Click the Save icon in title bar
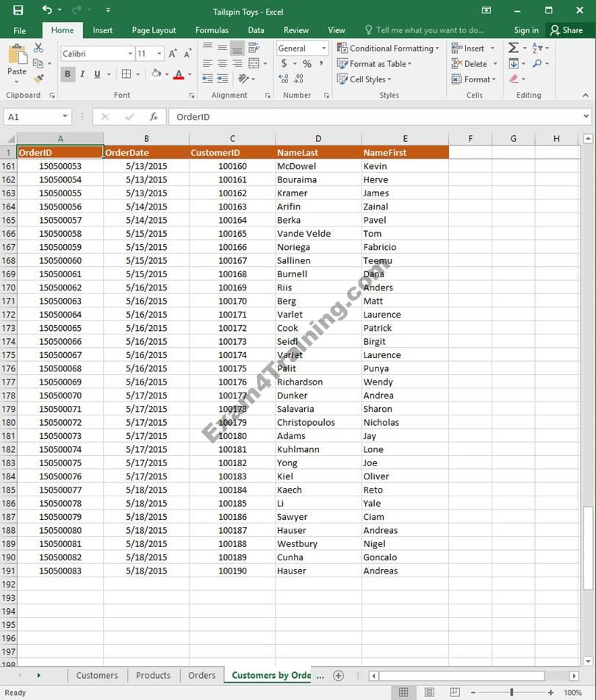596x700 pixels. point(18,10)
